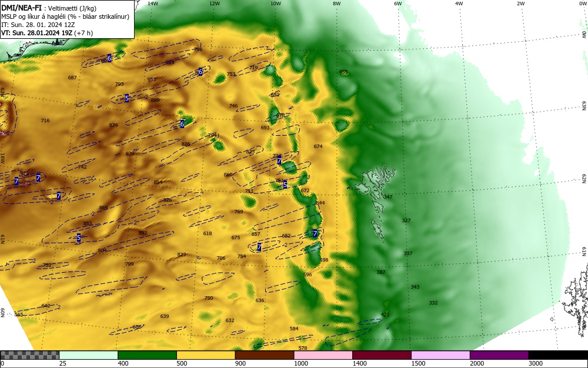Select the legend value '400'
This screenshot has height=368, width=588.
click(123, 363)
